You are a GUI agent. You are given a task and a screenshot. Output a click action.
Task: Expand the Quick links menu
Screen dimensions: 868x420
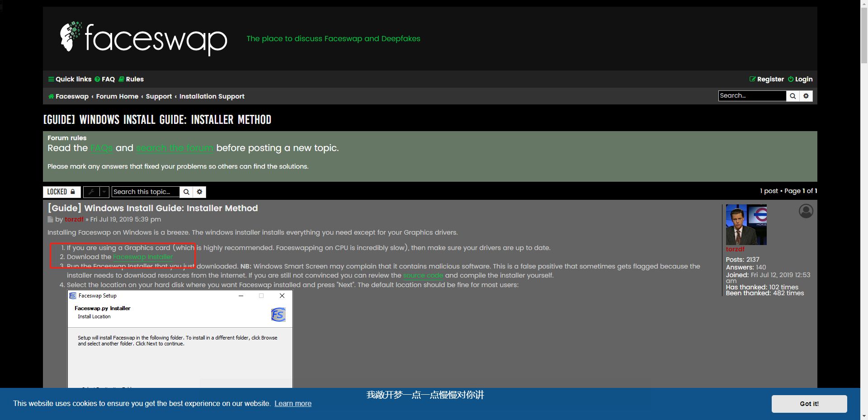[70, 79]
